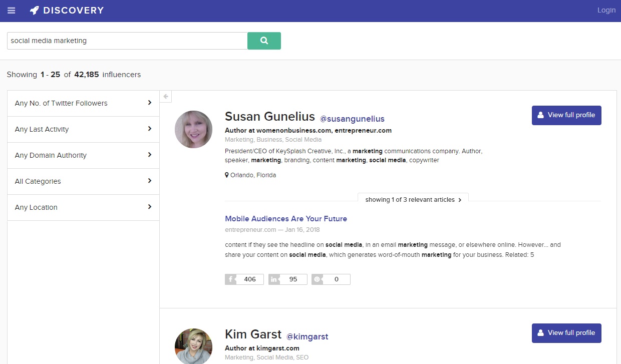View full profile of Susan Gunelius

[x=566, y=115]
